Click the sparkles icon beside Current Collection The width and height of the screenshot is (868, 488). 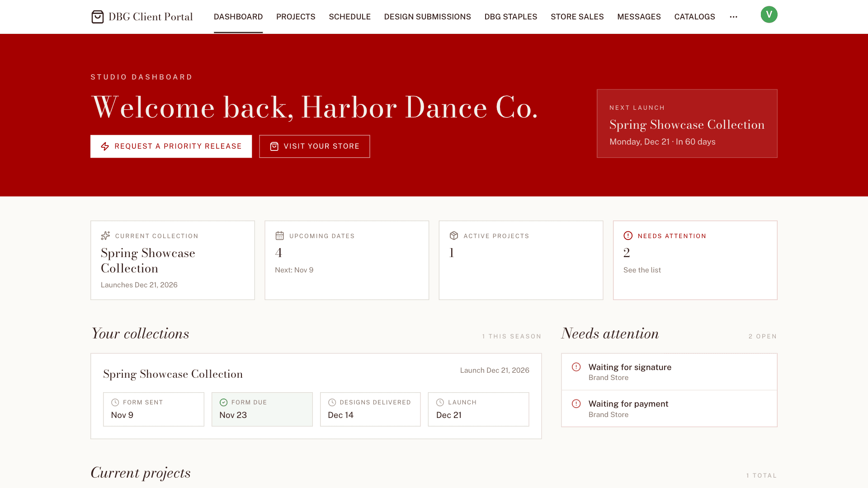(x=105, y=236)
